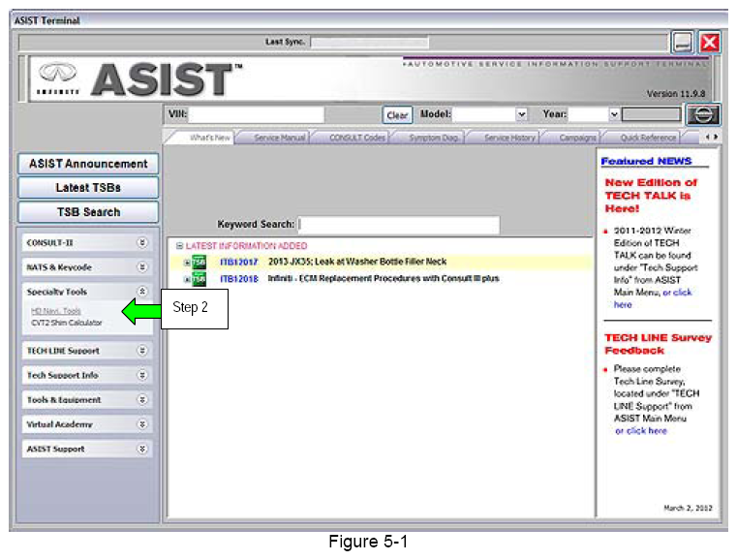Expand the CONSULT-II sidebar section
This screenshot has height=560, width=737.
pos(141,243)
